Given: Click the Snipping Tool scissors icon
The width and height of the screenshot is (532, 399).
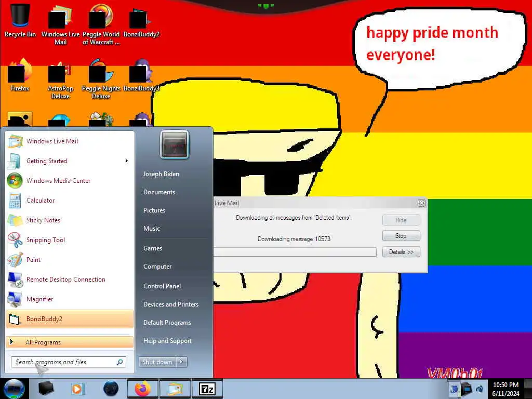Looking at the screenshot, I should coord(15,240).
